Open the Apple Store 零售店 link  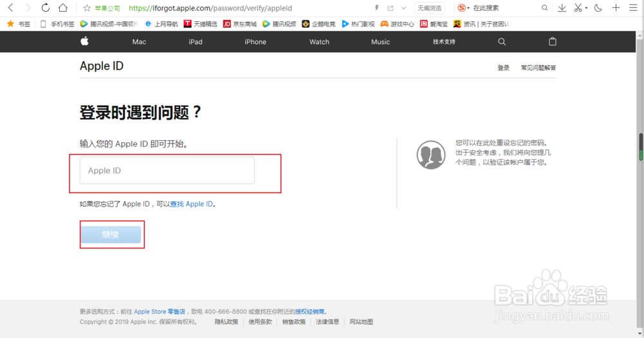pos(159,312)
